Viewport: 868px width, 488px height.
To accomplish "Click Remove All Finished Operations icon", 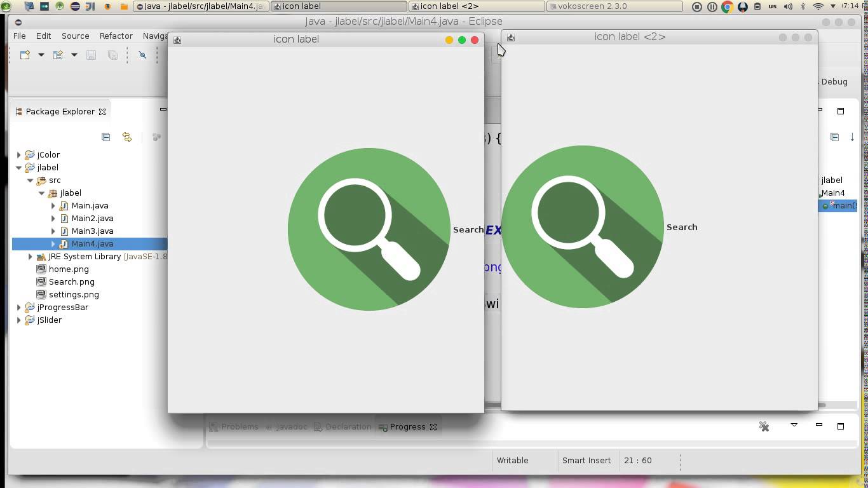I will click(764, 426).
